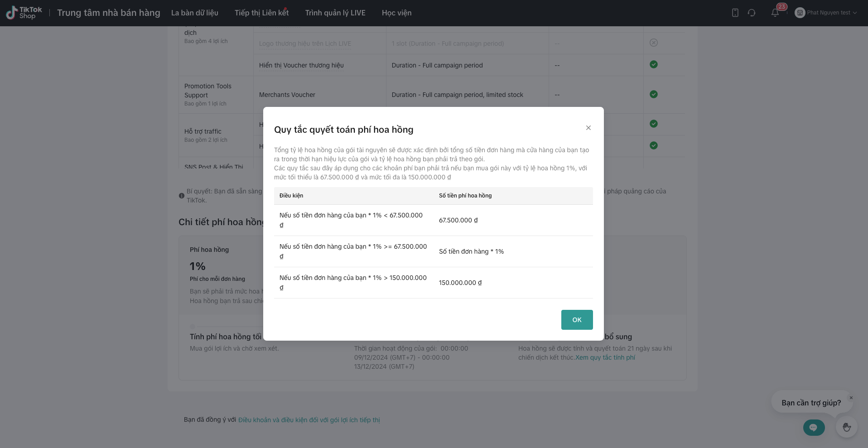Click the 'Trung tâm nhà bán hàng' title

click(x=109, y=13)
